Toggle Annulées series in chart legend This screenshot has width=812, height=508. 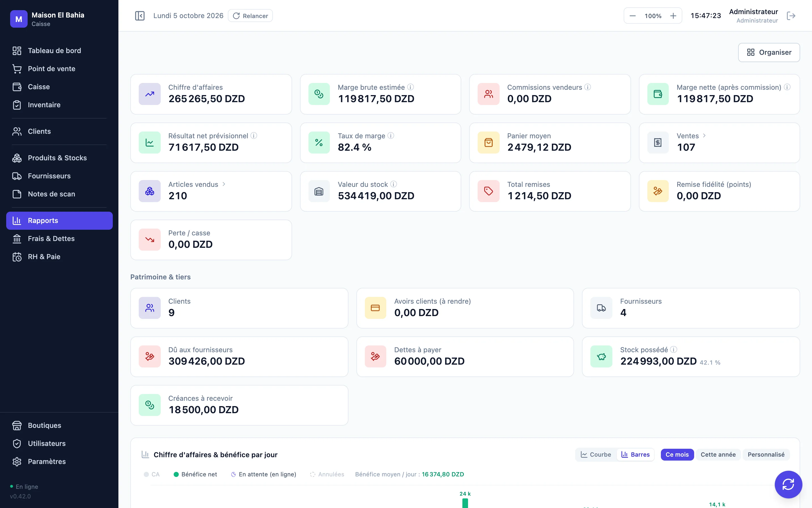click(327, 474)
